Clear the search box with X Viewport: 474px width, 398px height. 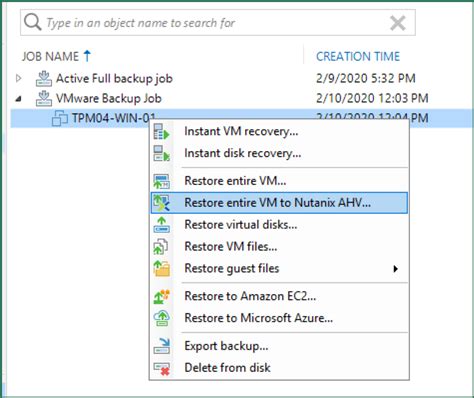click(398, 23)
